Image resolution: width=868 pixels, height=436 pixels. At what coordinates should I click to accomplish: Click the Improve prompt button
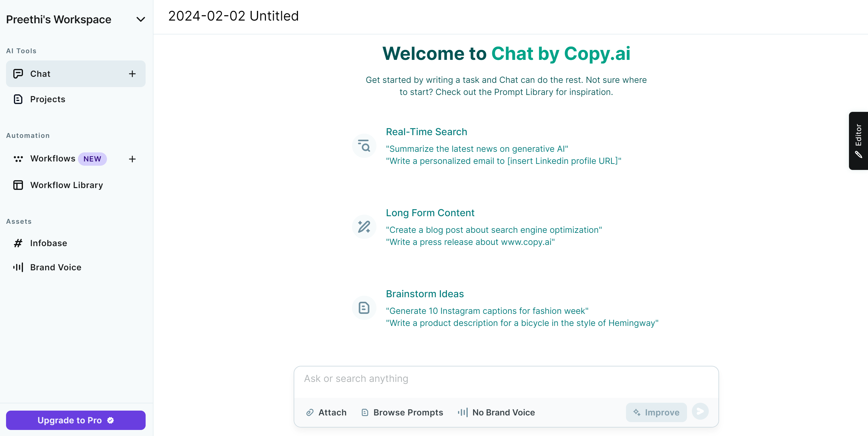click(656, 412)
